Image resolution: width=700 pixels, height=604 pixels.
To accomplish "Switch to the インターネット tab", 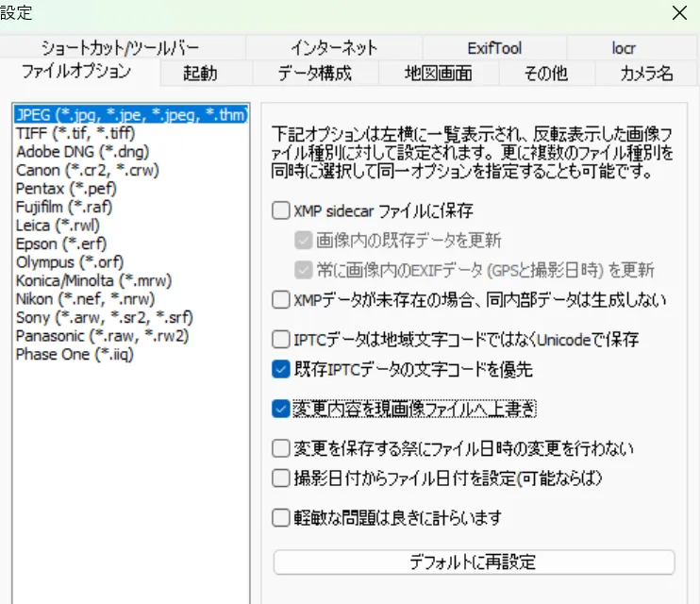I will [x=334, y=47].
